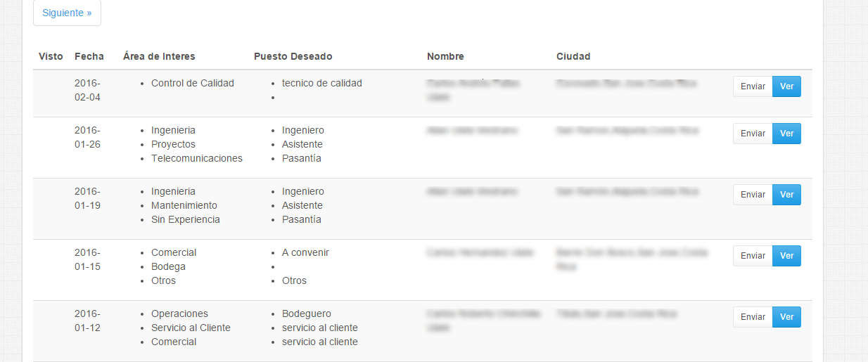The height and width of the screenshot is (362, 868).
Task: Select the Ciudad column header
Action: coord(573,56)
